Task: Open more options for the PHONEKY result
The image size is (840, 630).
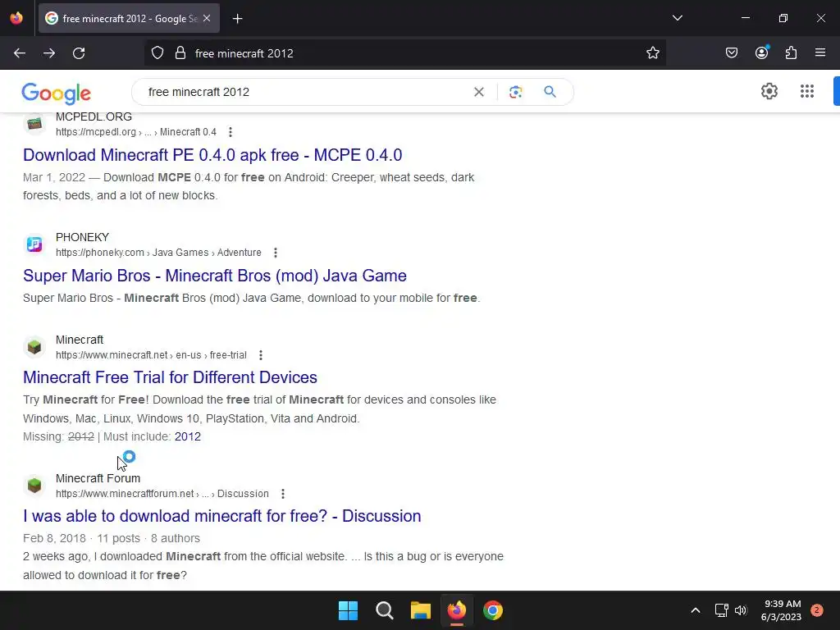Action: pyautogui.click(x=276, y=253)
